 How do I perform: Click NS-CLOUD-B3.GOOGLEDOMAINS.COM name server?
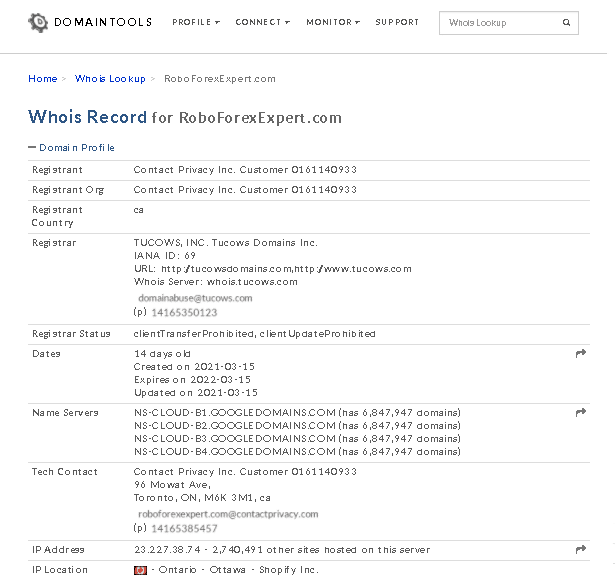tap(235, 438)
